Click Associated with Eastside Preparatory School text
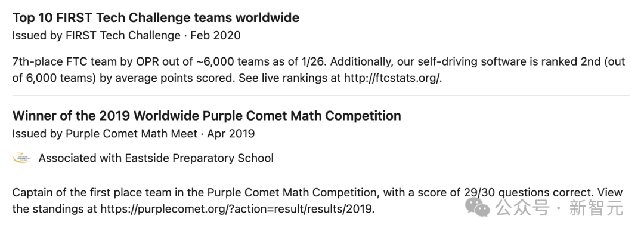 [156, 158]
